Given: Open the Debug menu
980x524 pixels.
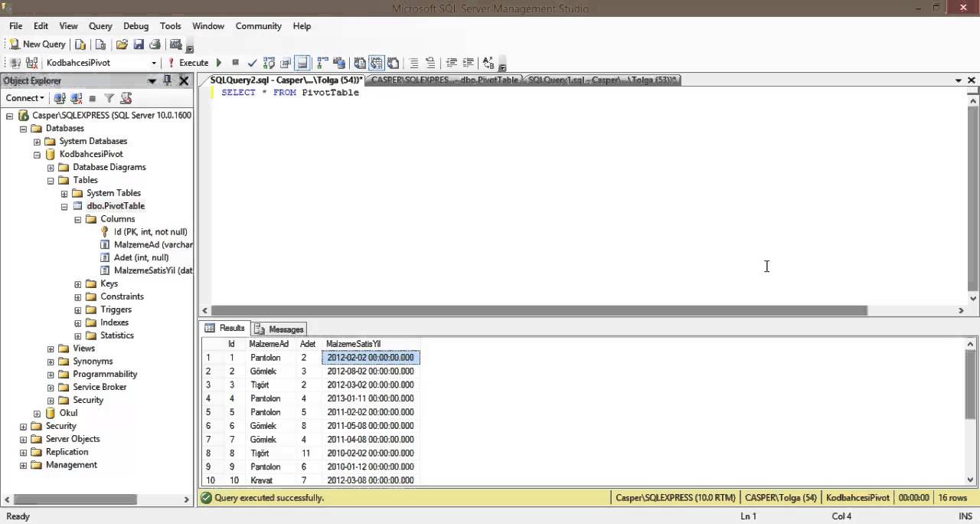Looking at the screenshot, I should tap(136, 26).
